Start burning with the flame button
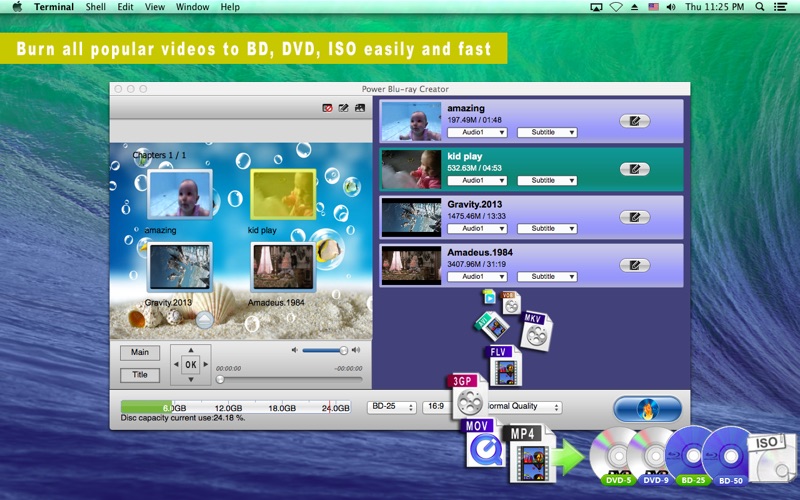Viewport: 800px width, 500px height. click(647, 409)
